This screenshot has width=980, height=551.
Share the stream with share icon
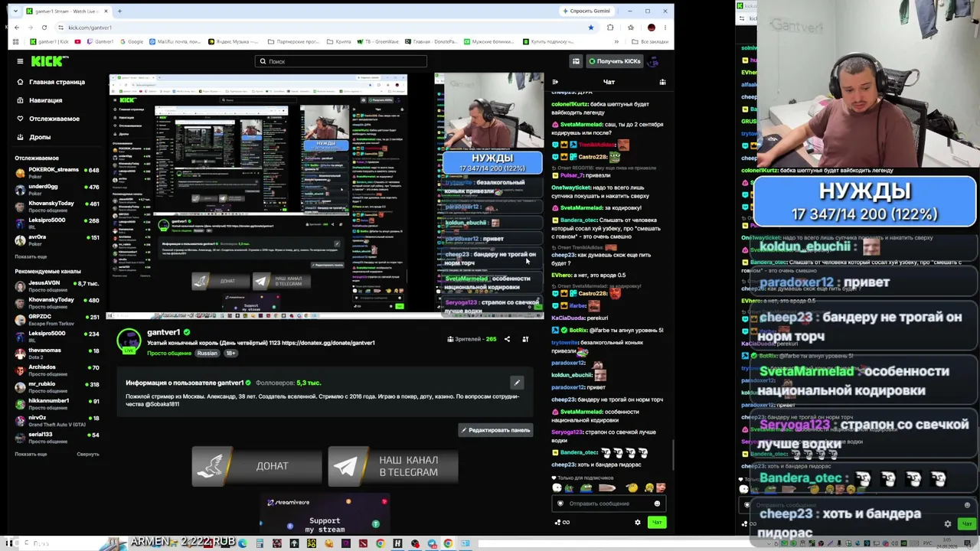(507, 339)
